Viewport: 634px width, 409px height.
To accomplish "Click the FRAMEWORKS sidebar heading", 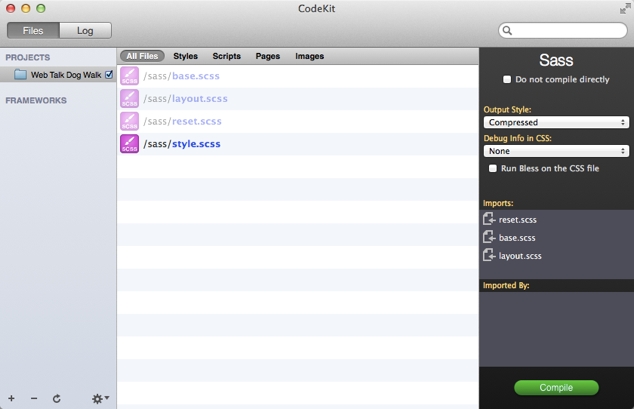I will [x=36, y=100].
